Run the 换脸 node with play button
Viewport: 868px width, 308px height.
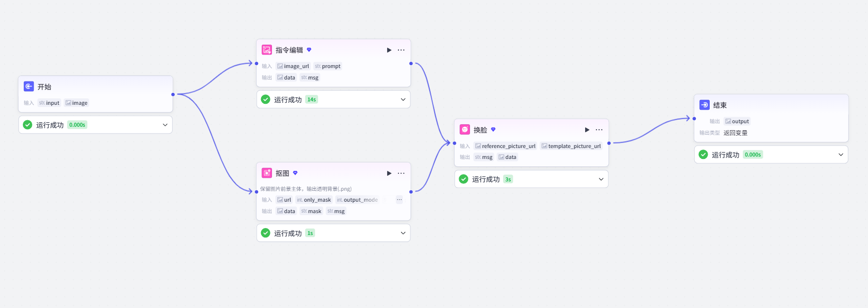pyautogui.click(x=587, y=130)
